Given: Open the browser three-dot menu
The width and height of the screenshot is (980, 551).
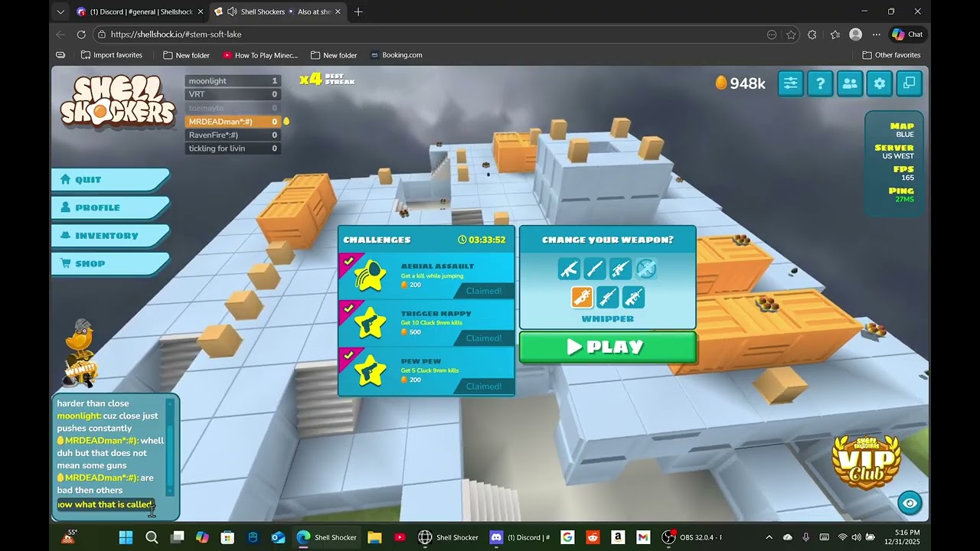Looking at the screenshot, I should pos(877,34).
